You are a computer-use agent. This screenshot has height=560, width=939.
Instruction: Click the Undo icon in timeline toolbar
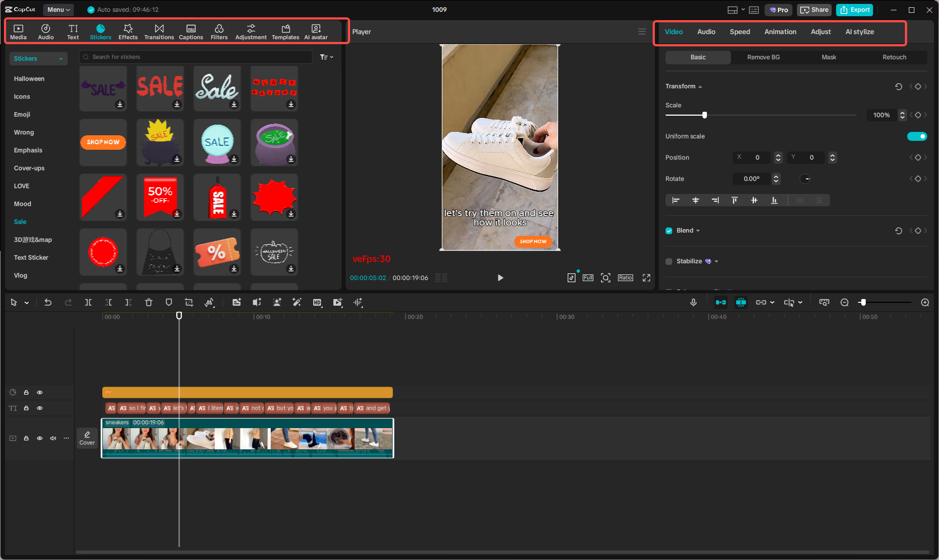point(48,302)
